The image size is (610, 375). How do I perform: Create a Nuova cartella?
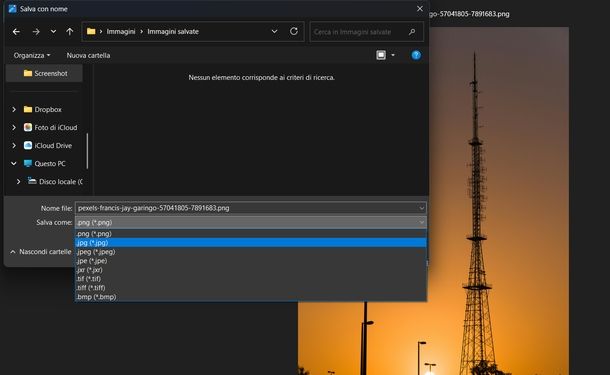(x=88, y=55)
